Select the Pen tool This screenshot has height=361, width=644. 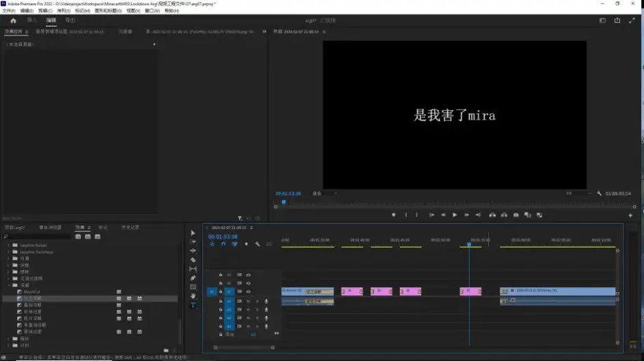[x=193, y=278]
